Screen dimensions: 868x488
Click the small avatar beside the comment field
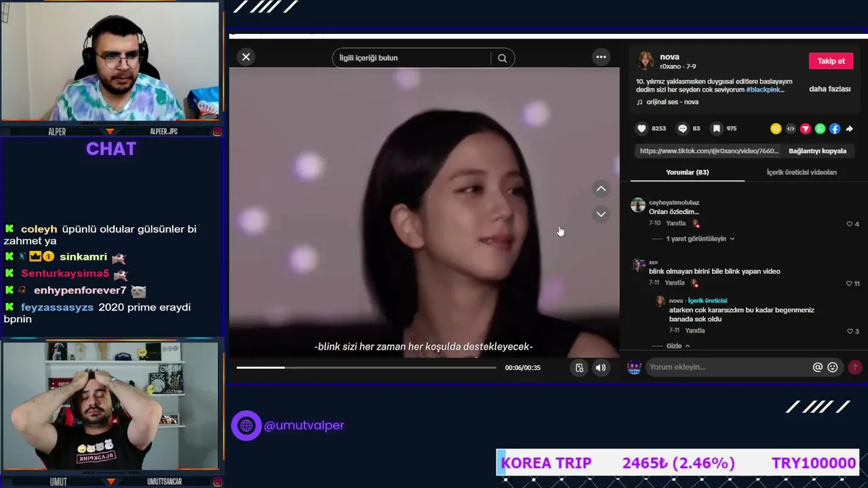pos(634,367)
